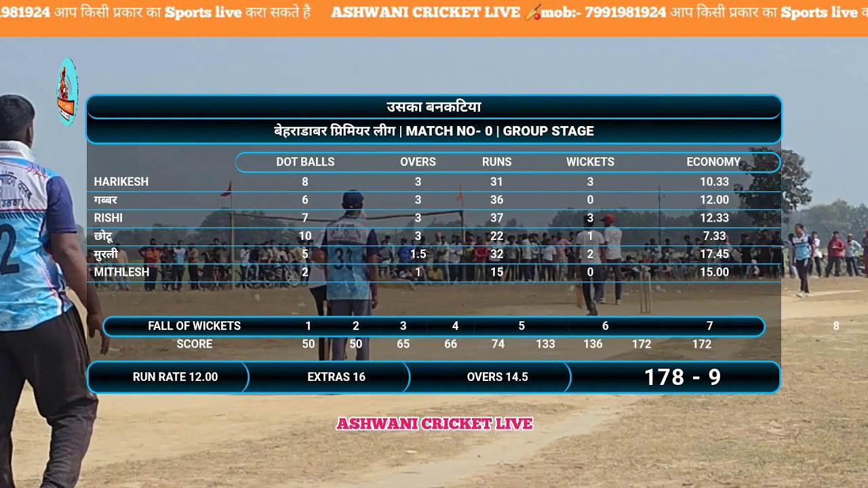
Task: Select छोटू's economy value 7.33
Action: (715, 236)
